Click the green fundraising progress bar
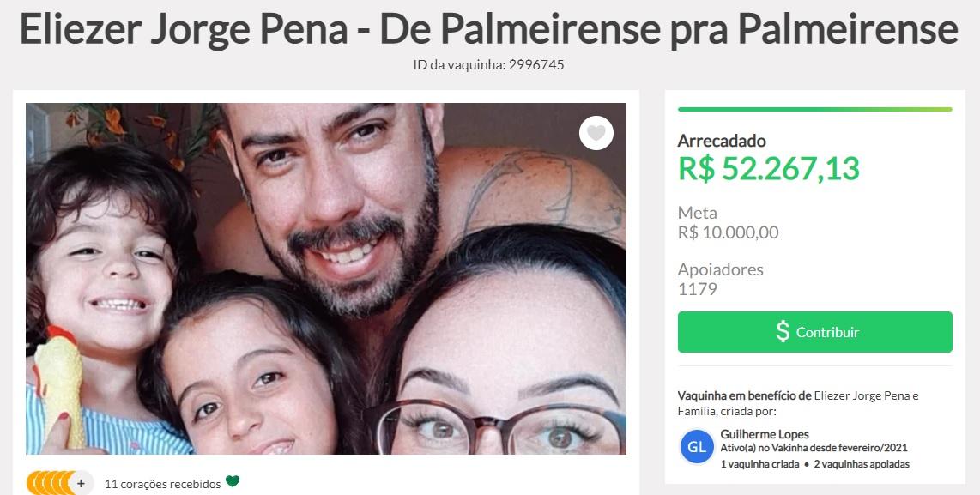This screenshot has width=980, height=495. 815,109
